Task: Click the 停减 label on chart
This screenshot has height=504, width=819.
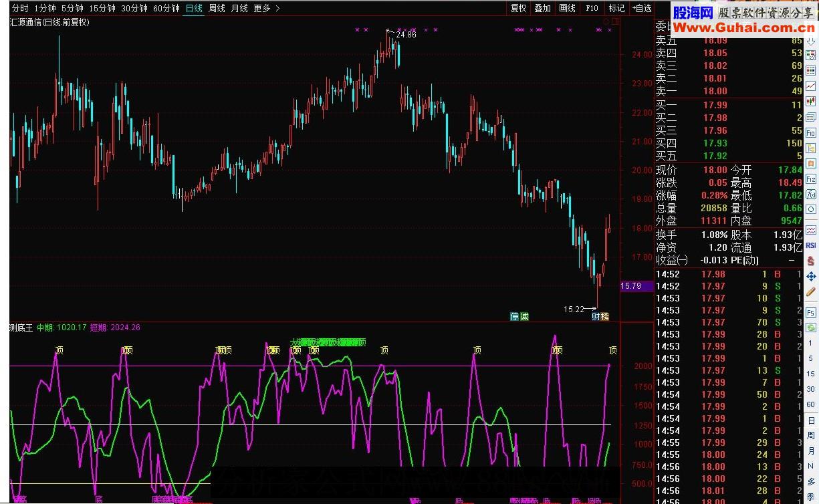Action: click(x=519, y=316)
